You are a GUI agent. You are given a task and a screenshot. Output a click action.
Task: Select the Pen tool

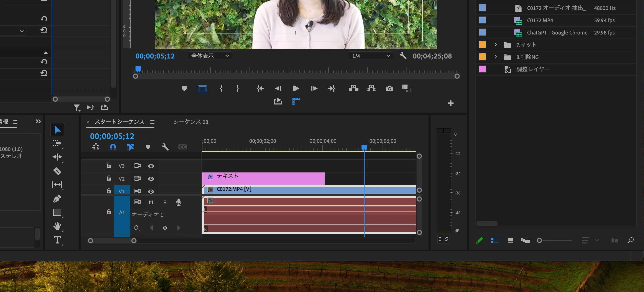[57, 198]
